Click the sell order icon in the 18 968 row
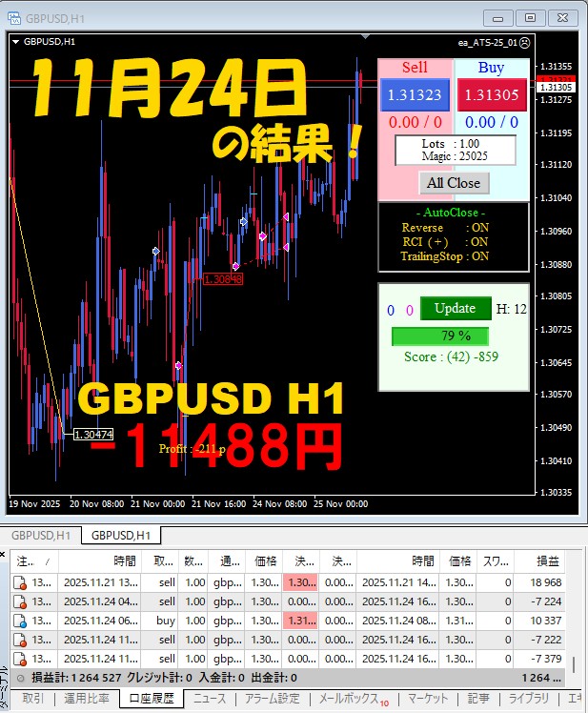This screenshot has width=588, height=713. (20, 583)
